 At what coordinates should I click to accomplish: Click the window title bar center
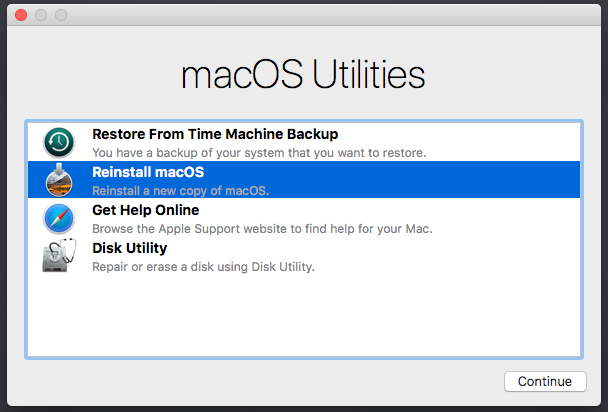click(304, 16)
